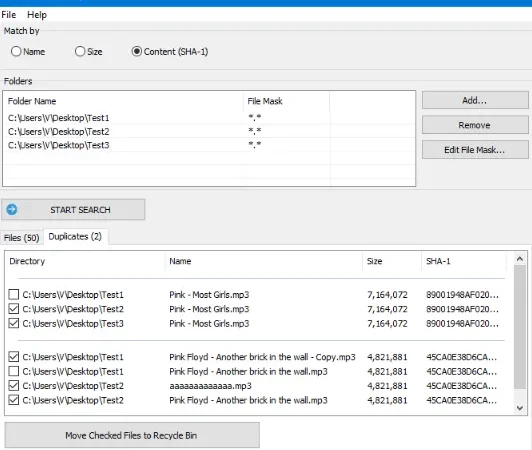Uncheck the Test3 Pink - Most Girls.mp3 checkbox
Image resolution: width=532 pixels, height=450 pixels.
[x=14, y=323]
